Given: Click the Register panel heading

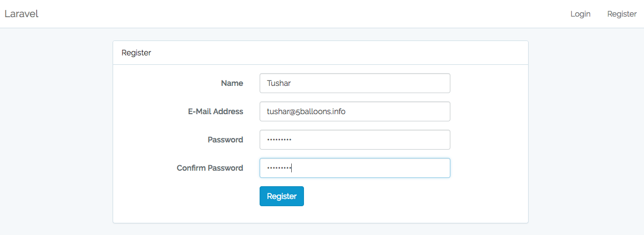Looking at the screenshot, I should click(136, 53).
